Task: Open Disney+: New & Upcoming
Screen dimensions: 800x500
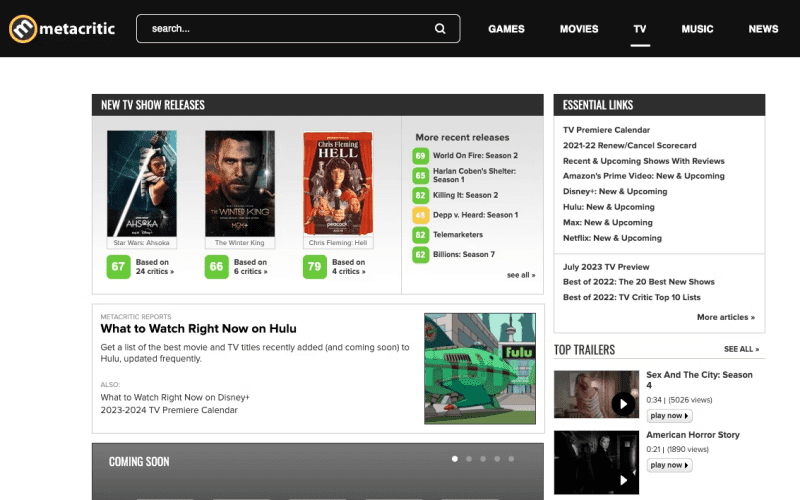Action: click(x=615, y=191)
